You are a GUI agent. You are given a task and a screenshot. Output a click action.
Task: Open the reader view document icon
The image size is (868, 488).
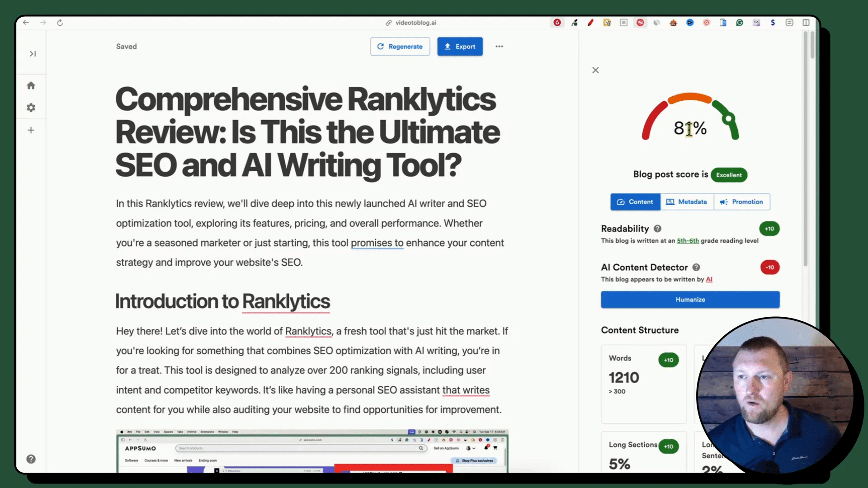tap(623, 23)
